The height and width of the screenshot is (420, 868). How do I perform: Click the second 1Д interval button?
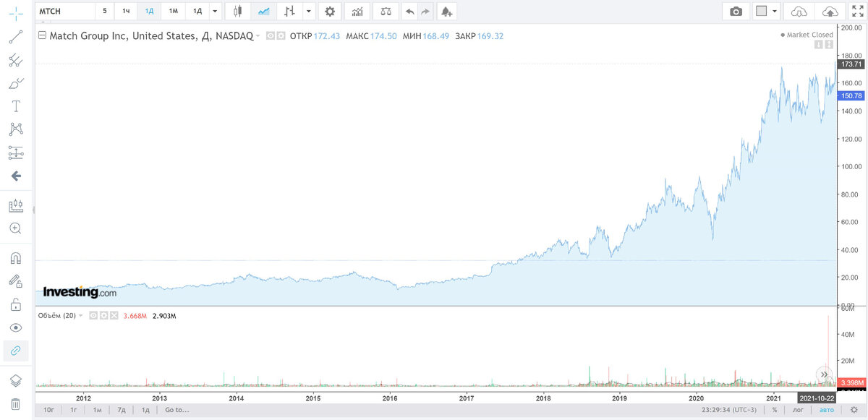(197, 11)
